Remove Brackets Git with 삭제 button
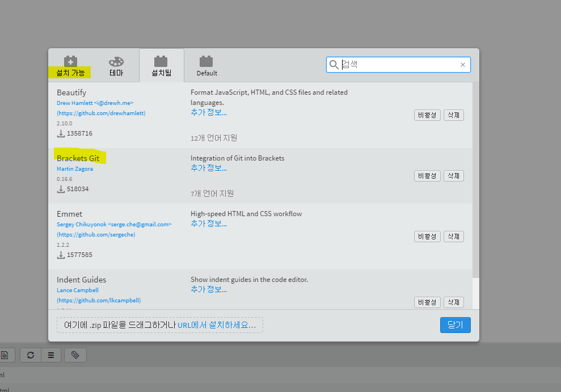 pos(454,176)
